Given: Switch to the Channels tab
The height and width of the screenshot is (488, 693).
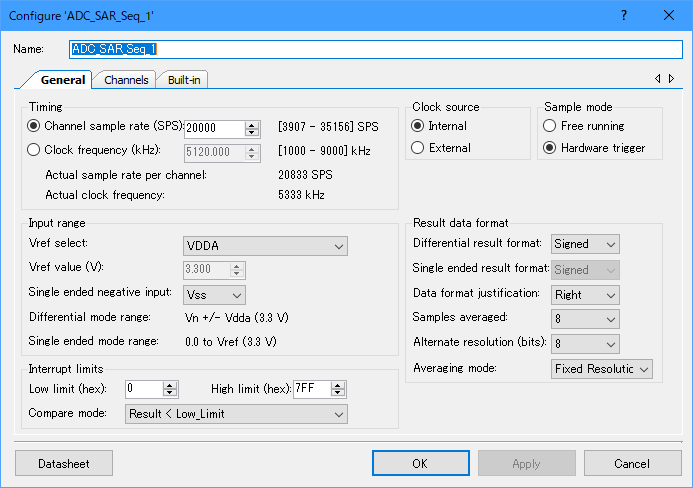Looking at the screenshot, I should (126, 80).
